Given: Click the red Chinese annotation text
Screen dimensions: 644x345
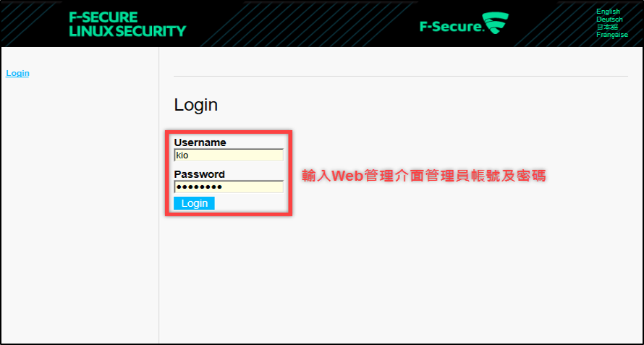Looking at the screenshot, I should [423, 175].
